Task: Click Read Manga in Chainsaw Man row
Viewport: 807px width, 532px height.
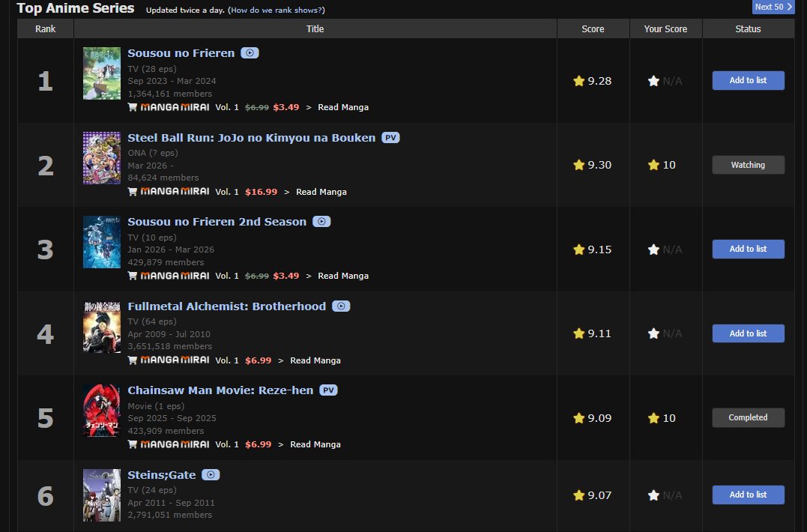Action: click(315, 444)
